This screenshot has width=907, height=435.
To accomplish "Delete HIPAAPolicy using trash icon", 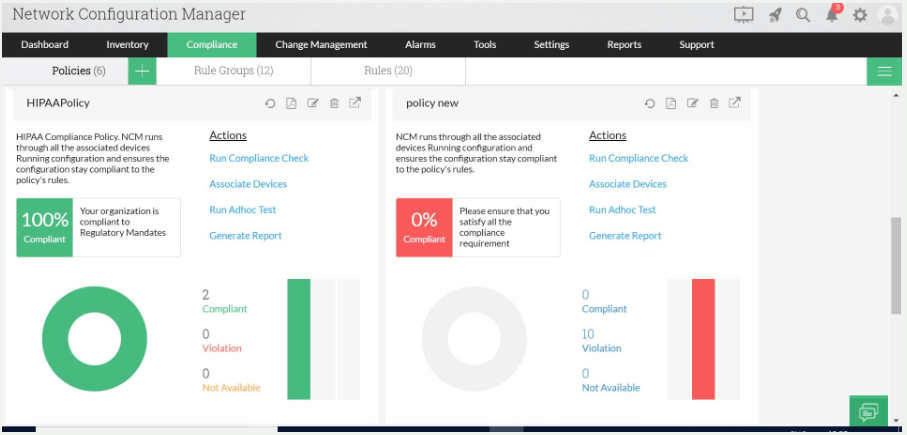I will pyautogui.click(x=334, y=103).
